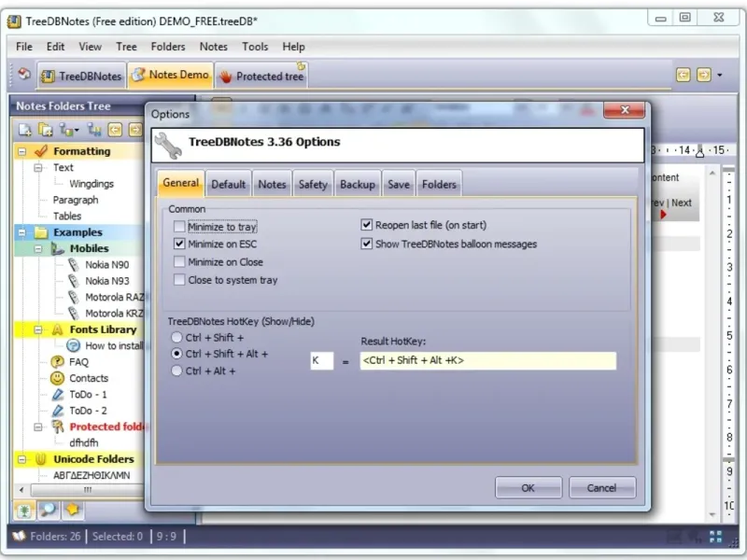The width and height of the screenshot is (747, 560).
Task: Collapse the Unicode Folders node
Action: pos(21,459)
